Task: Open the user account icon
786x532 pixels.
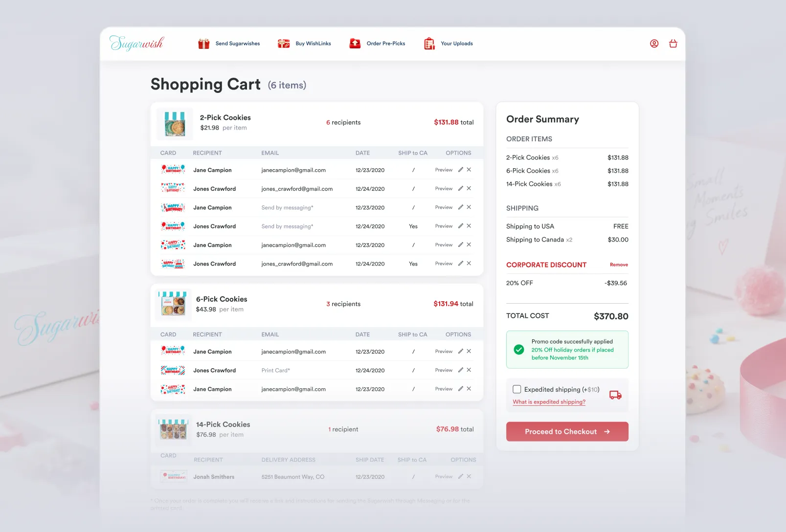Action: 654,44
